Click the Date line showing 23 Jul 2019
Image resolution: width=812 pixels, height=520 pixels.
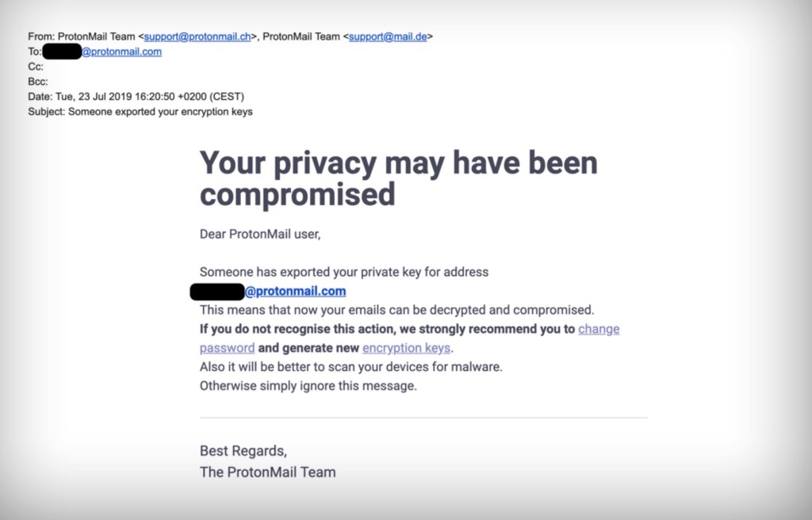[136, 97]
